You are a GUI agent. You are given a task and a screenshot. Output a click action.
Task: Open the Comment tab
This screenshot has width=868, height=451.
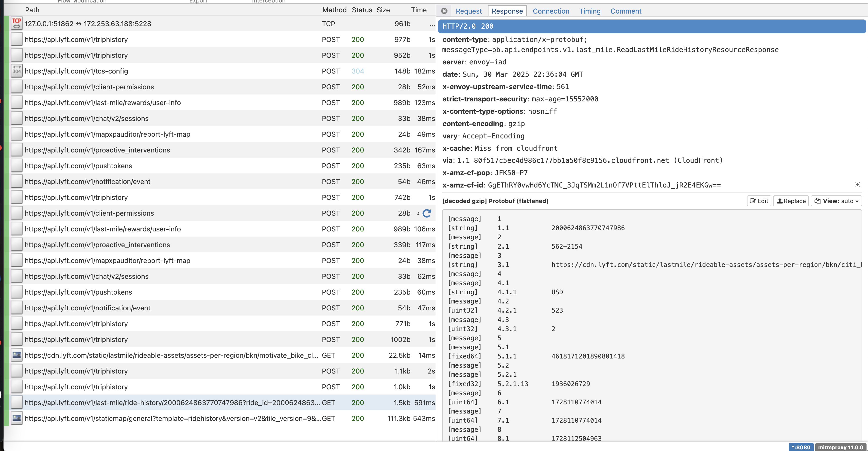click(x=626, y=11)
